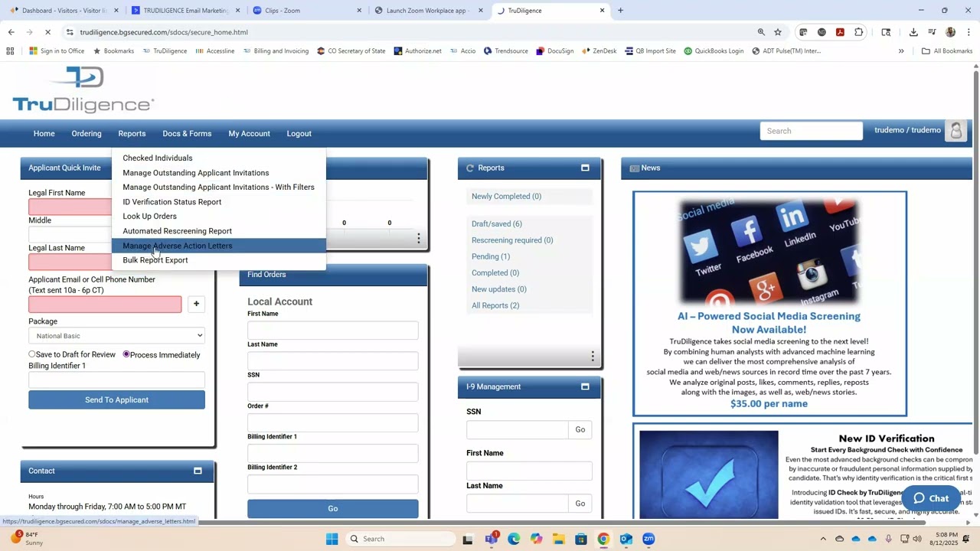Open the Ordering menu
Viewport: 980px width, 551px height.
pos(87,134)
